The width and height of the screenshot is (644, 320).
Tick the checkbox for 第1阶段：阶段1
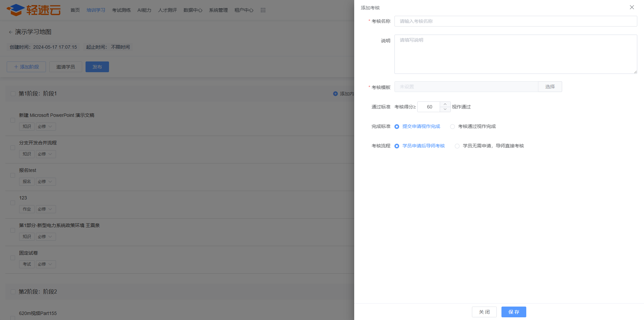tap(13, 94)
